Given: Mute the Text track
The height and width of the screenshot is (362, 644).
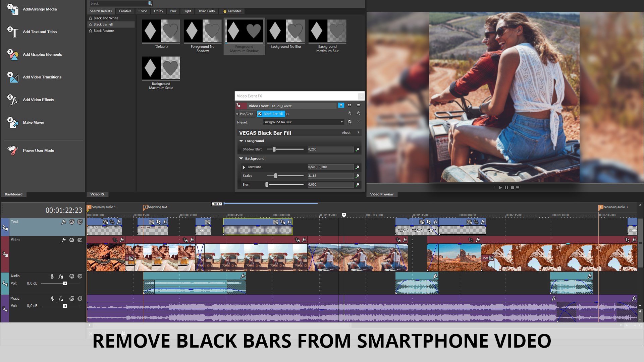Looking at the screenshot, I should pos(72,222).
